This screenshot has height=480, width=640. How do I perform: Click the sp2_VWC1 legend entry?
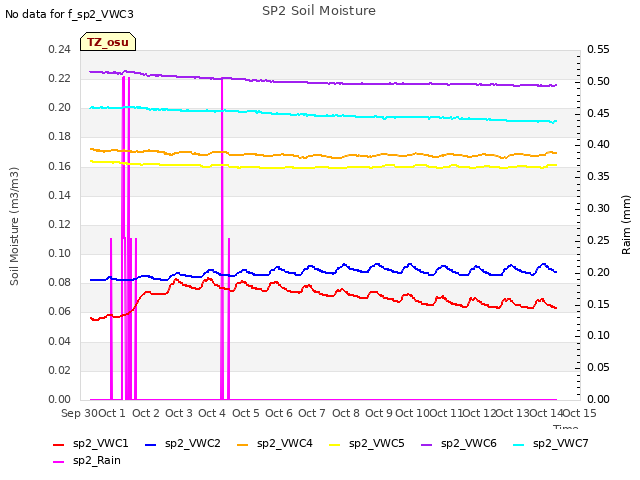coord(91,444)
